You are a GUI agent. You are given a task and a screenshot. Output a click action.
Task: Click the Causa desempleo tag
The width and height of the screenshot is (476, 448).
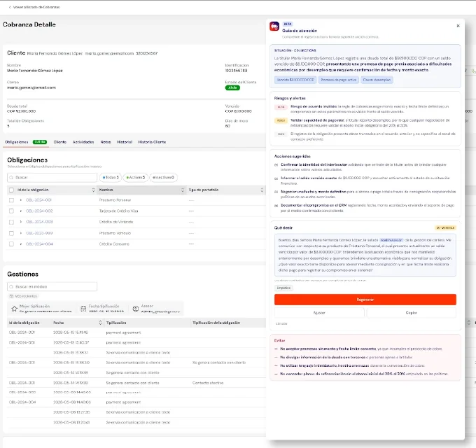[x=377, y=80]
